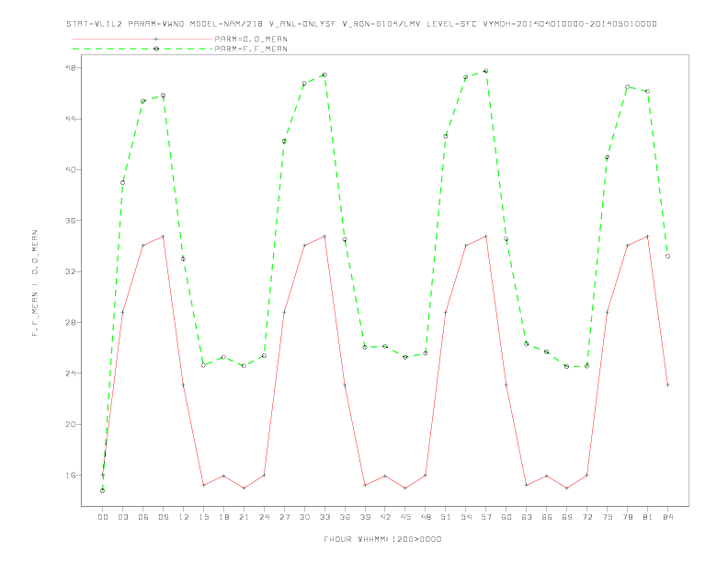Viewport: 728px width, 563px height.
Task: Click x-axis tick label 60
Action: pyautogui.click(x=506, y=517)
